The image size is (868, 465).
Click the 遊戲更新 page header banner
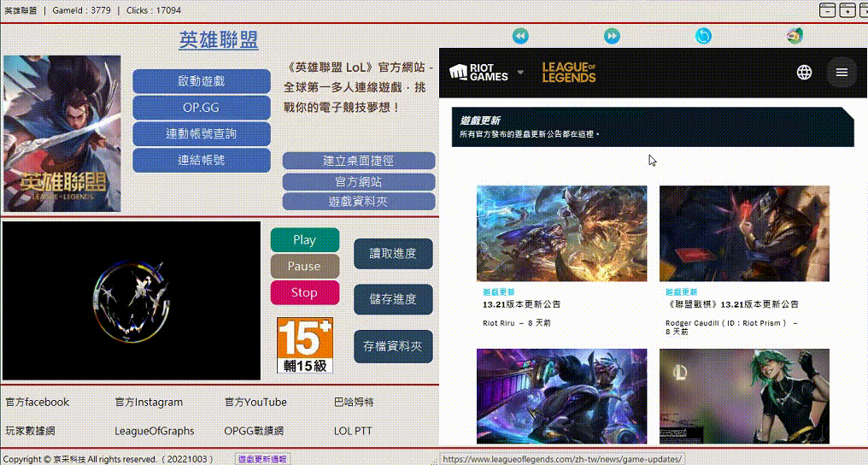pyautogui.click(x=653, y=127)
